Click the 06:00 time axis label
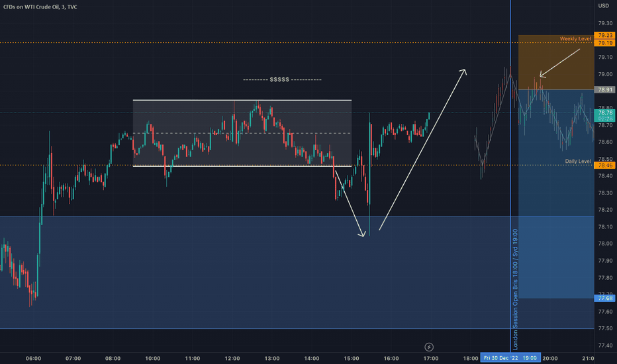This screenshot has height=364, width=617. click(x=34, y=358)
